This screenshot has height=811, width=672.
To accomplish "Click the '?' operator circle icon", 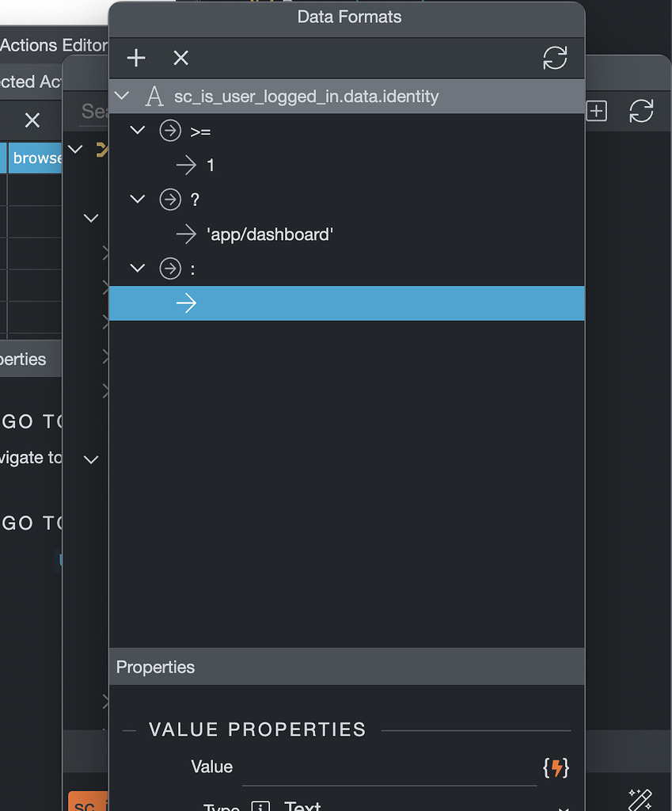I will coord(170,200).
